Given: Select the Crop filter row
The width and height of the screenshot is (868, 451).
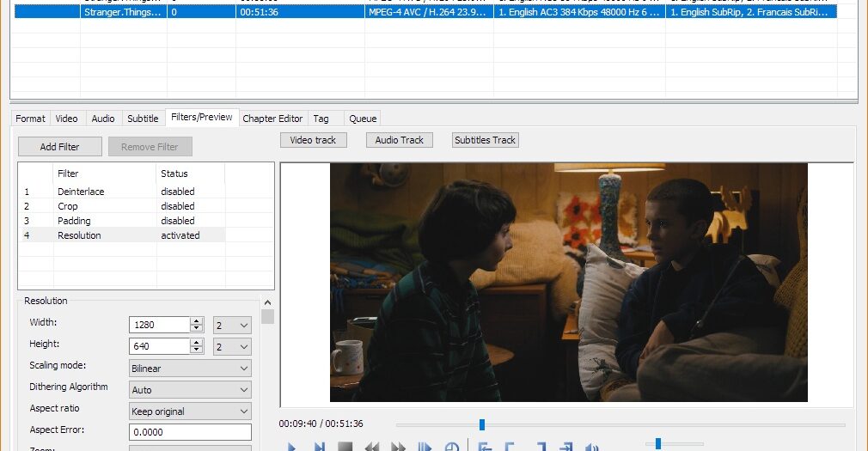Looking at the screenshot, I should [x=122, y=206].
